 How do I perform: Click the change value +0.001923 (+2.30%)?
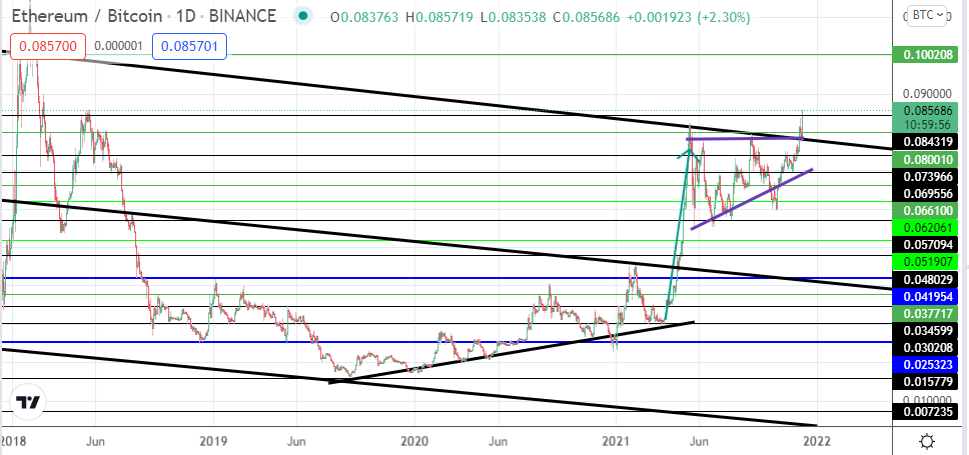click(x=688, y=17)
